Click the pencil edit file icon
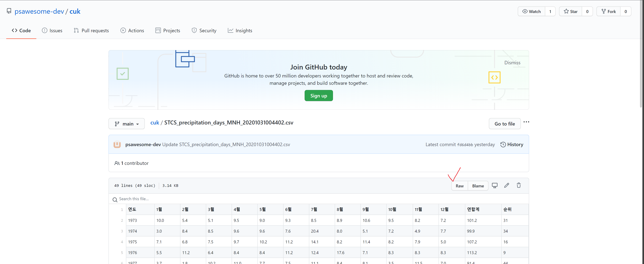Screen dimensions: 644x264 point(506,185)
